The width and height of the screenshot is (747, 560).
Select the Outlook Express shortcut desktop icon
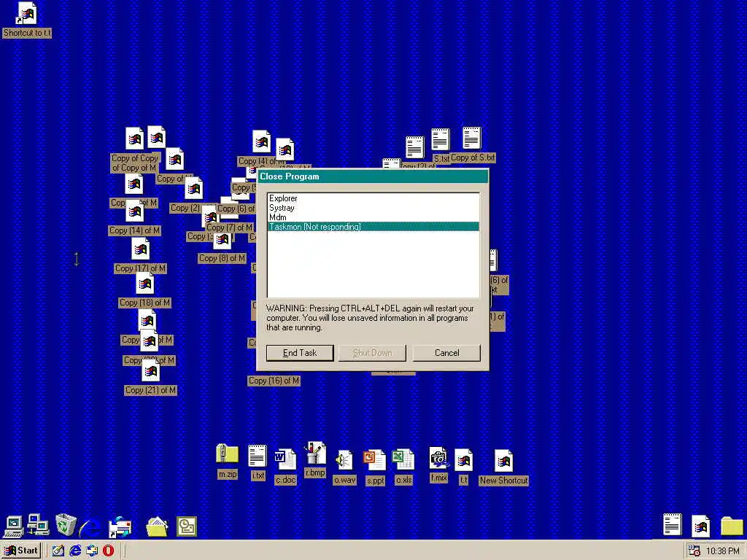click(x=120, y=526)
